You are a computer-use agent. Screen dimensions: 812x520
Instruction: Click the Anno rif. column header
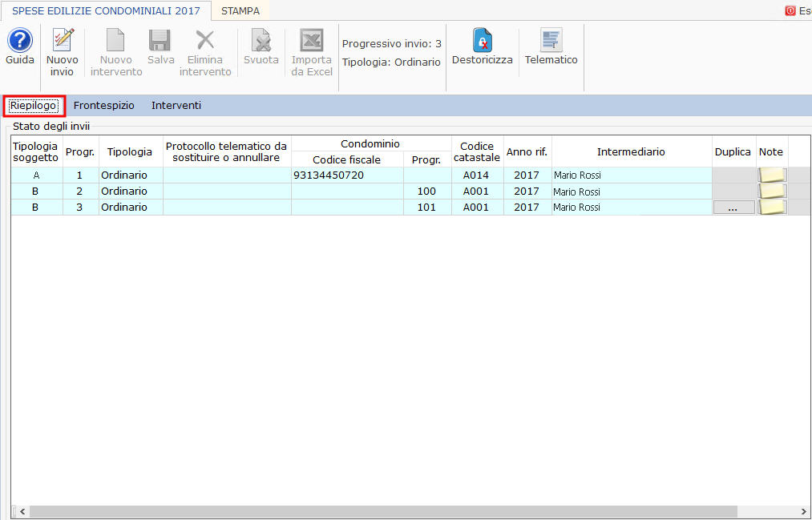[527, 151]
